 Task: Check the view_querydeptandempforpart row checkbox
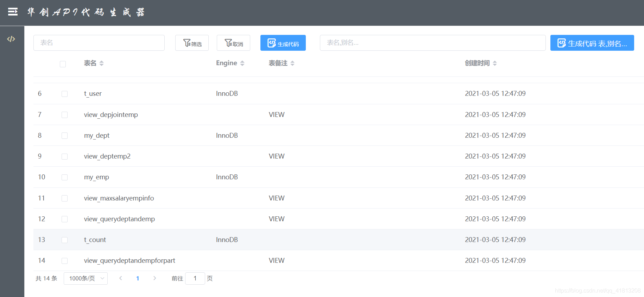(x=64, y=261)
